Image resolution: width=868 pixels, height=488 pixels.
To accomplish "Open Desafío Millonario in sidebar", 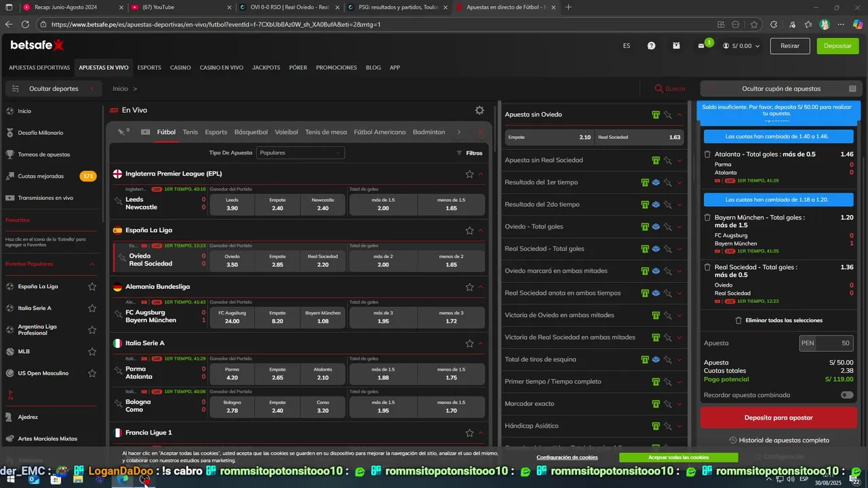I will (41, 133).
